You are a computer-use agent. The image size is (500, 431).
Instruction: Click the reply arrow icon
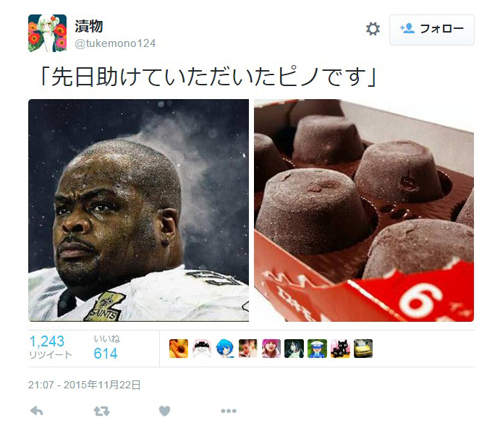[x=37, y=411]
